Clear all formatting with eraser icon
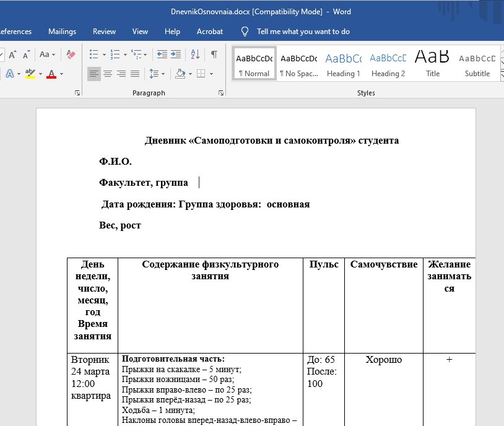 (71, 54)
